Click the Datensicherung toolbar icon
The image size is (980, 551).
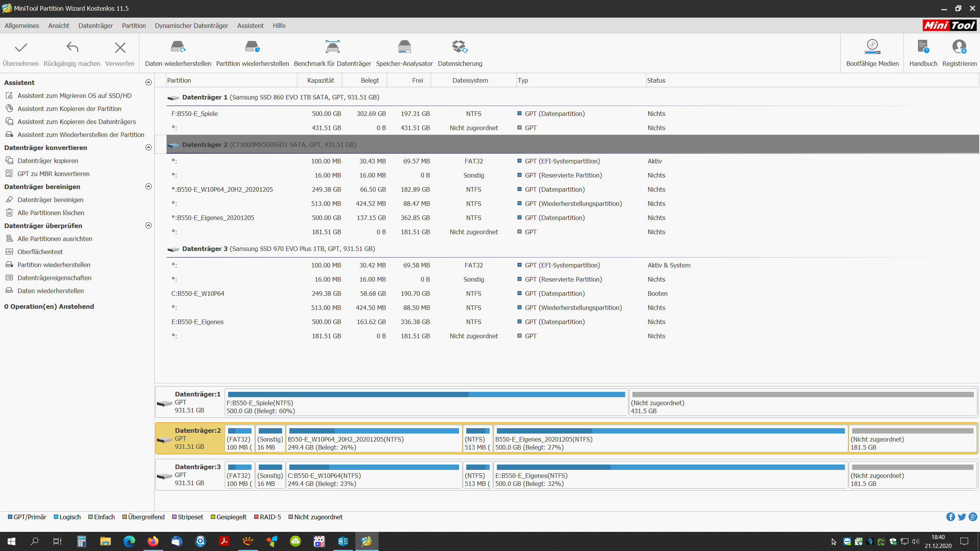[460, 47]
